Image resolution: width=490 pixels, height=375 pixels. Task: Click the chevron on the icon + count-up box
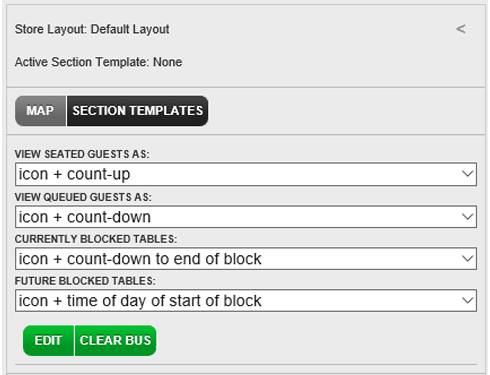[467, 174]
